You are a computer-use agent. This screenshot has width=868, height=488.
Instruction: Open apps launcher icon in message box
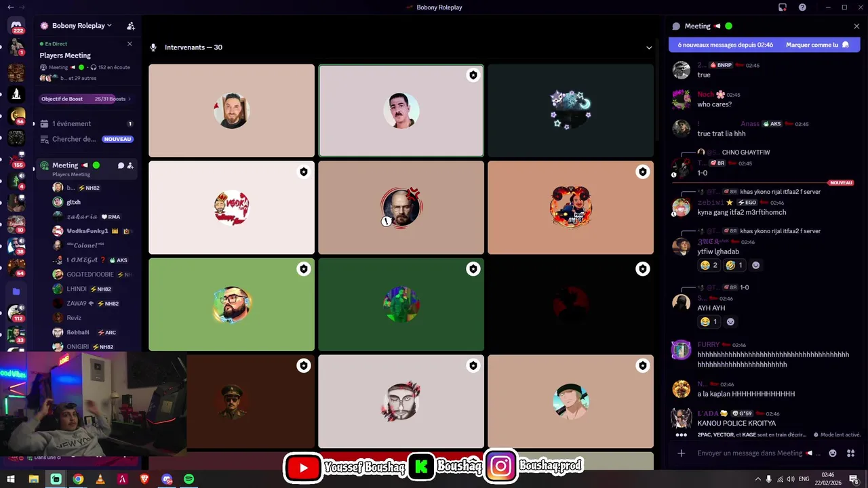(x=851, y=453)
